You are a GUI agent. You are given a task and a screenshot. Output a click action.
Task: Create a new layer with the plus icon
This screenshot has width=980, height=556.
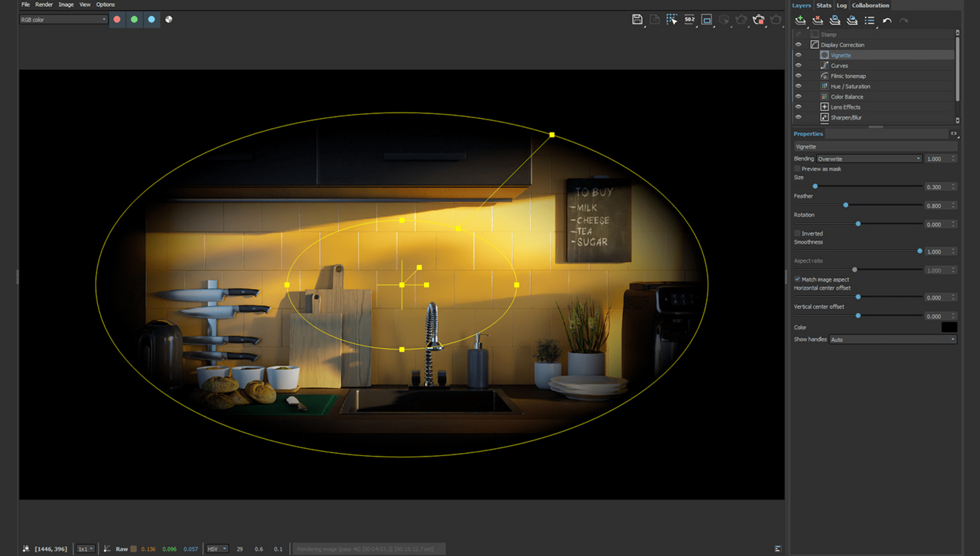800,20
